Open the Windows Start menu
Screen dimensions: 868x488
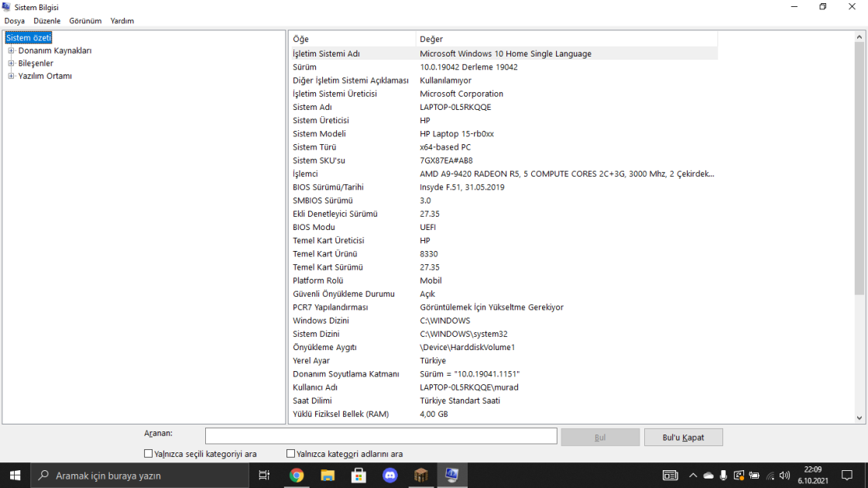point(15,476)
